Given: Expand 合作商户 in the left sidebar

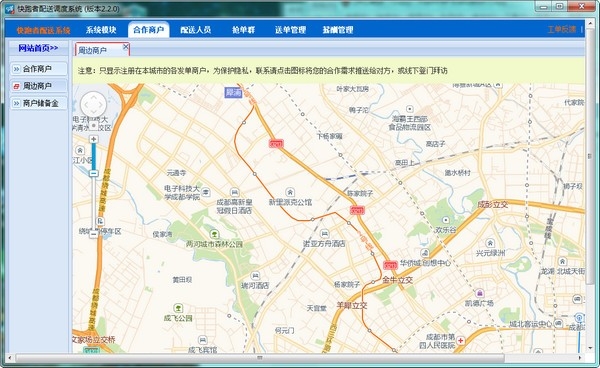Looking at the screenshot, I should coord(38,69).
